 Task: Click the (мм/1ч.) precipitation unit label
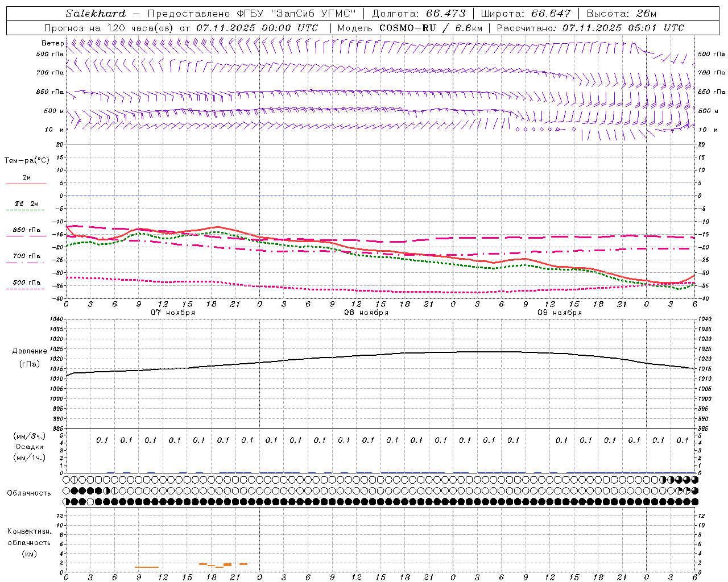(29, 458)
